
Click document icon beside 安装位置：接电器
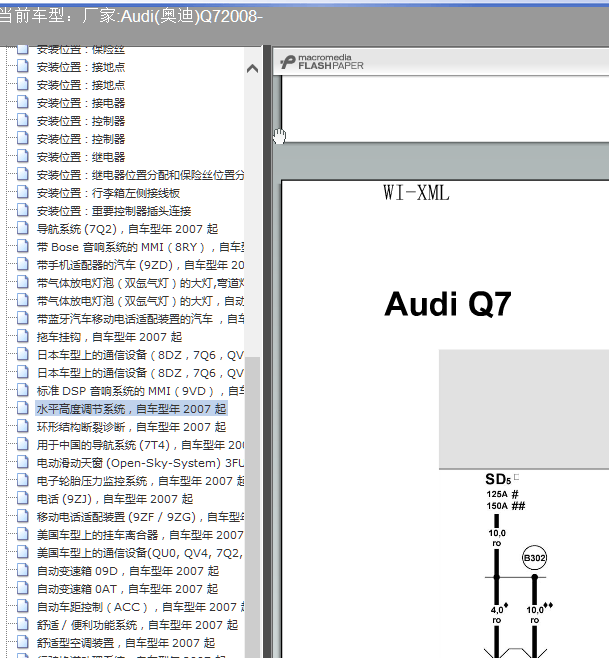coord(23,102)
